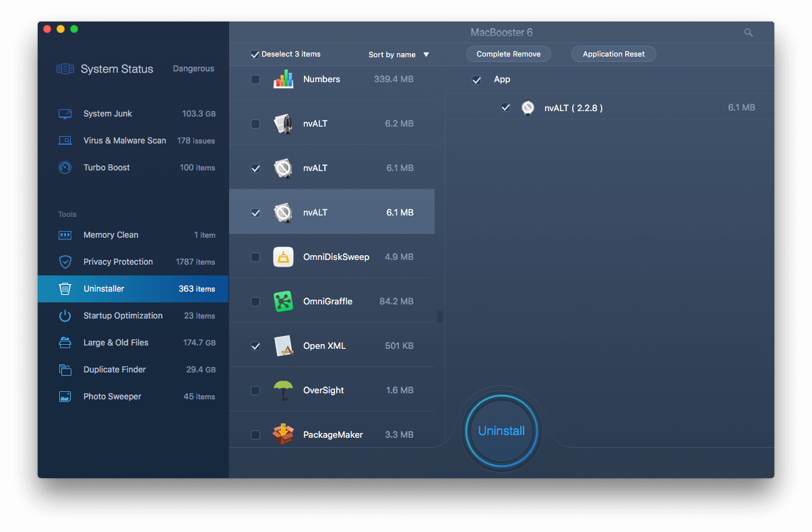
Task: Launch Photo Sweeper from the sidebar
Action: (x=111, y=396)
